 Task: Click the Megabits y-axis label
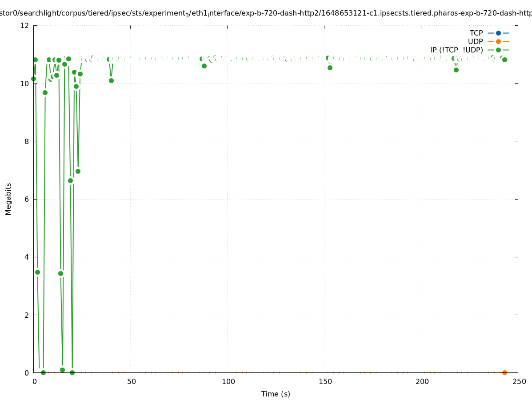[8, 199]
